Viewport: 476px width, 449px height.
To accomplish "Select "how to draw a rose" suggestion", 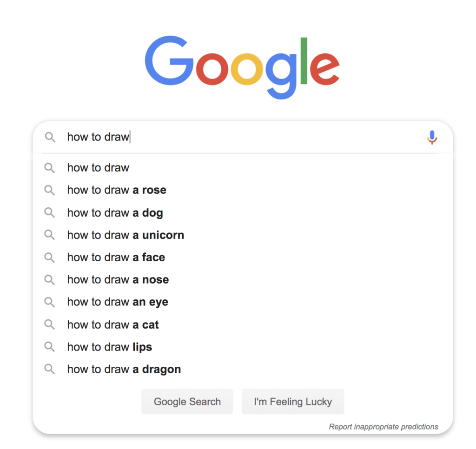I will coord(117,190).
